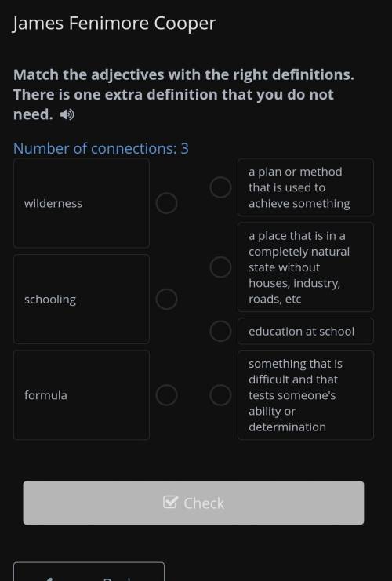Image resolution: width=392 pixels, height=581 pixels.
Task: Play the instruction audio speaker icon
Action: [x=67, y=114]
